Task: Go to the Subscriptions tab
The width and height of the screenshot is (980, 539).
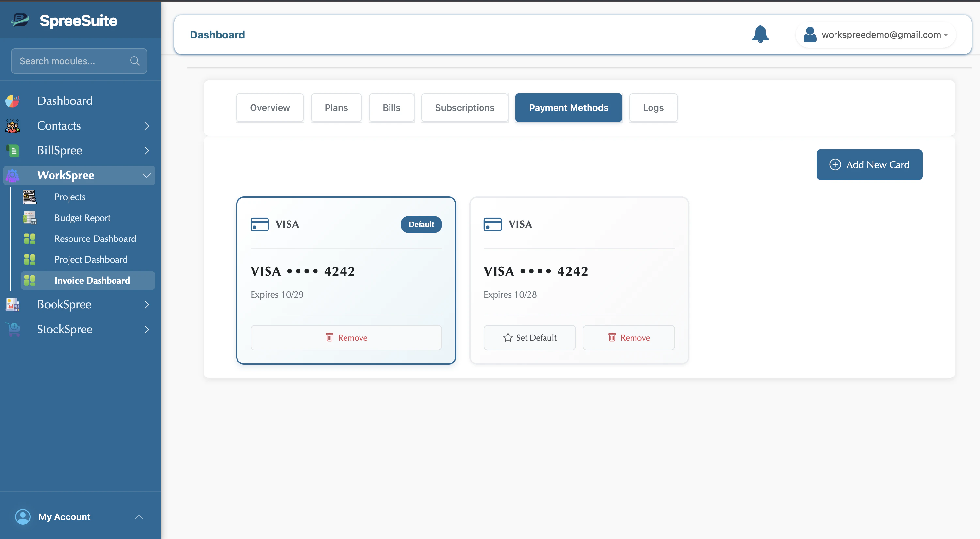Action: (x=465, y=108)
